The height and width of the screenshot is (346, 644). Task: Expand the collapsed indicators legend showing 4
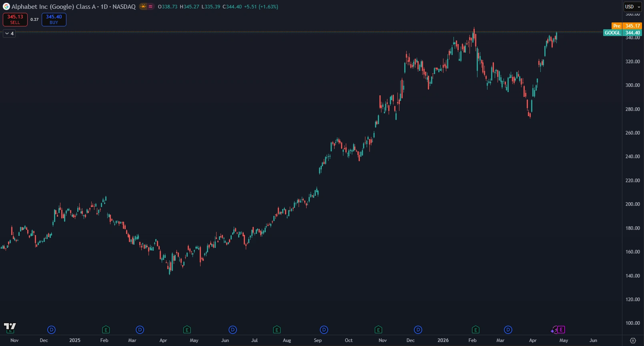tap(9, 34)
